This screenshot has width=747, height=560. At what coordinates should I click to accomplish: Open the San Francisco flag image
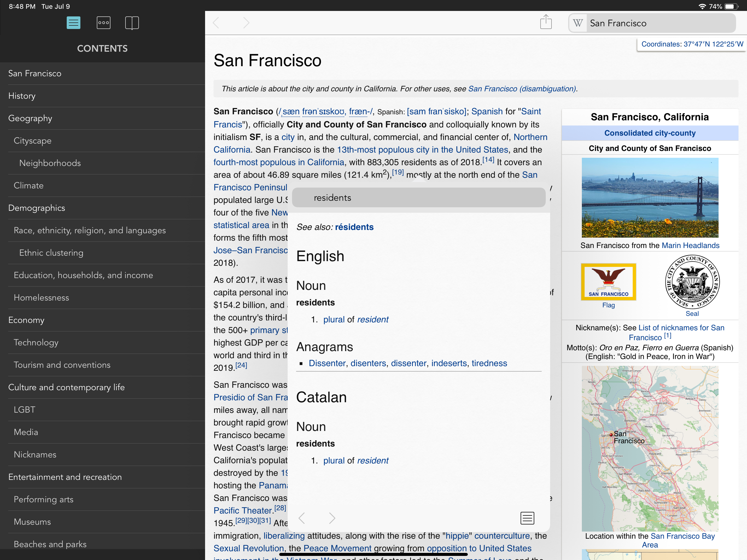[x=608, y=282]
